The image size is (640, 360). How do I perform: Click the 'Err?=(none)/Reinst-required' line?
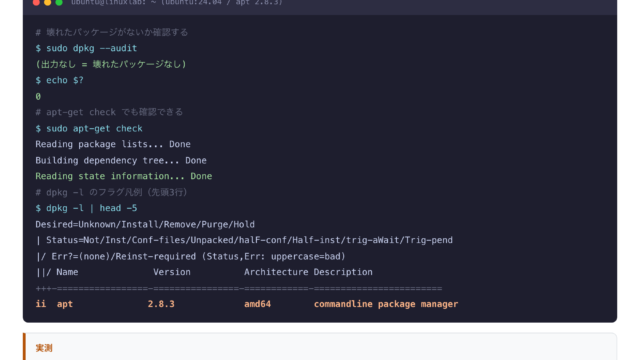tap(191, 256)
